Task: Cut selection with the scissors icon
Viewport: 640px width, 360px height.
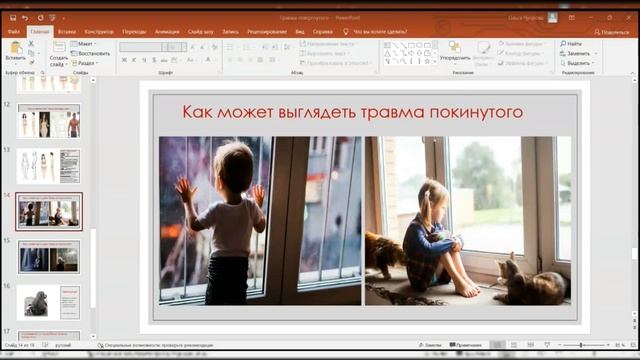Action: (x=31, y=43)
